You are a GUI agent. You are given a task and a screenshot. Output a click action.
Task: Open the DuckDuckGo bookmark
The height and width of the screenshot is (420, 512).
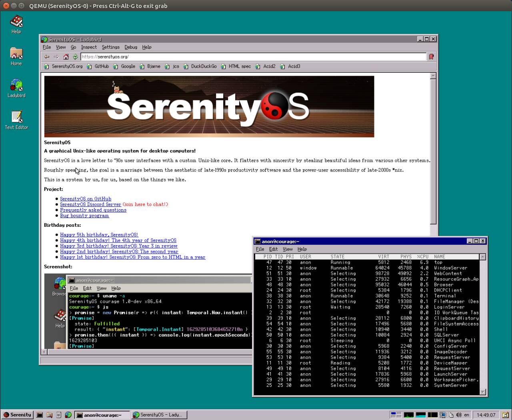click(200, 66)
